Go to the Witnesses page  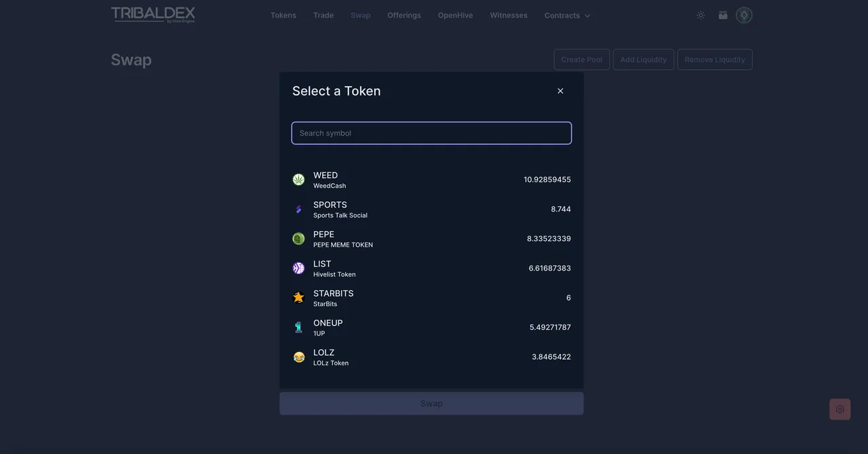509,15
